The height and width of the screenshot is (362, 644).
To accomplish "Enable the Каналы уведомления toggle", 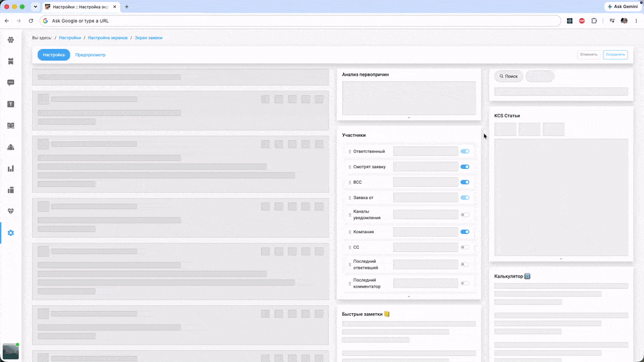I will (x=465, y=215).
